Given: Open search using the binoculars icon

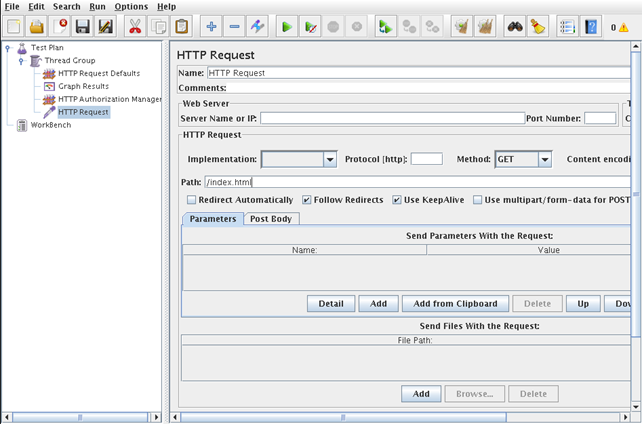Looking at the screenshot, I should click(515, 27).
